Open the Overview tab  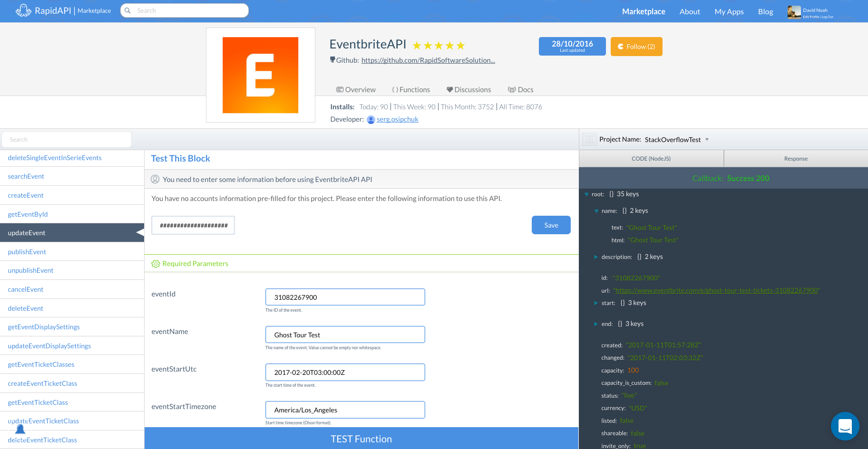[x=356, y=89]
